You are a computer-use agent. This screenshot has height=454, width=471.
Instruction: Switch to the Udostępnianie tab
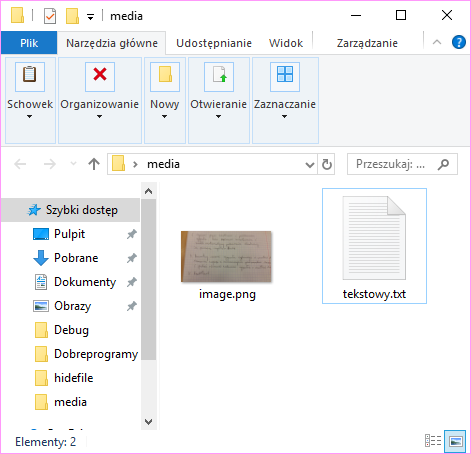point(214,43)
